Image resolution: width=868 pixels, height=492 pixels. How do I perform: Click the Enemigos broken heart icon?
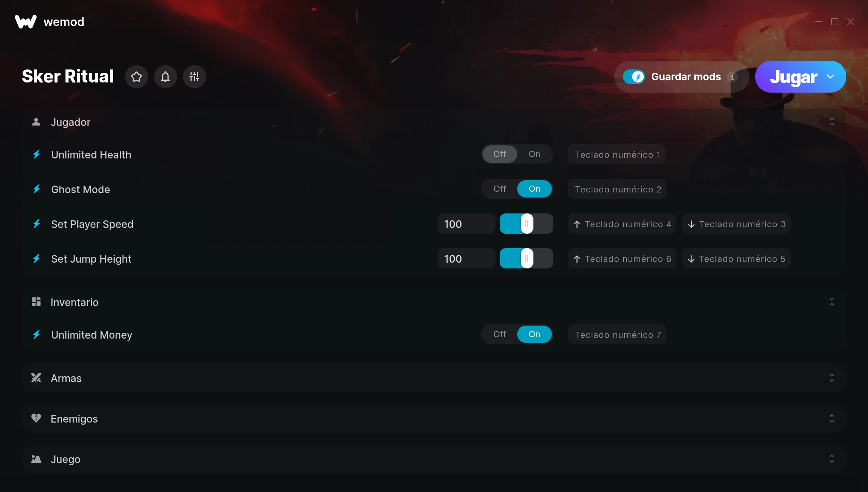[36, 418]
